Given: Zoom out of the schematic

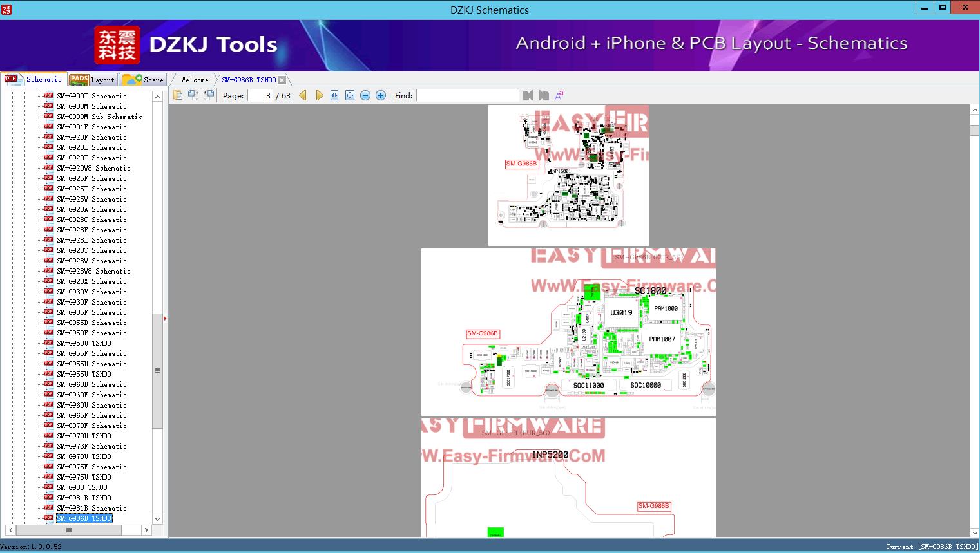Looking at the screenshot, I should [x=365, y=95].
